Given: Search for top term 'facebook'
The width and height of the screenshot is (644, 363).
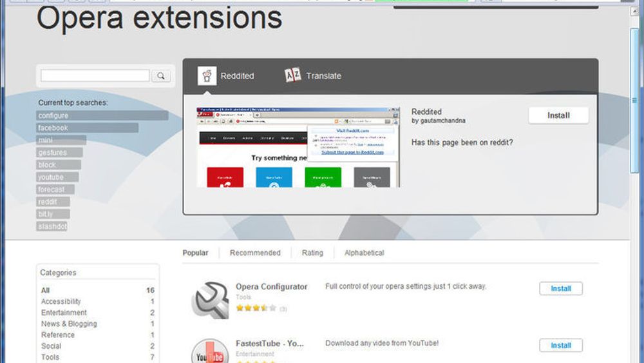Looking at the screenshot, I should (x=87, y=128).
